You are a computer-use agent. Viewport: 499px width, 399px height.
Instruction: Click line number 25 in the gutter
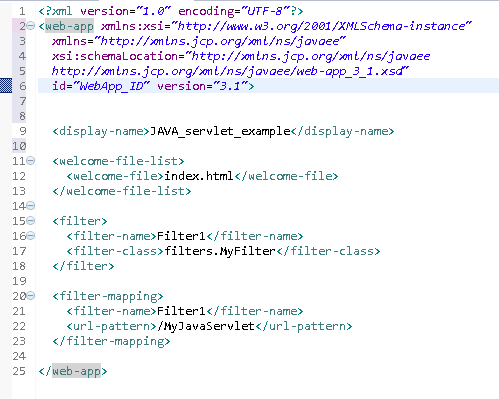click(x=19, y=371)
